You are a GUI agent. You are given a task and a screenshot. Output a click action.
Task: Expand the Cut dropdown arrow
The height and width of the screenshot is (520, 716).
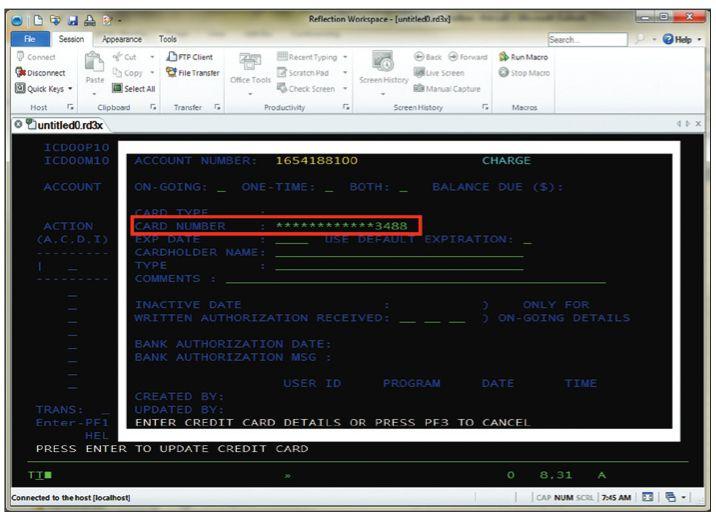click(x=152, y=57)
